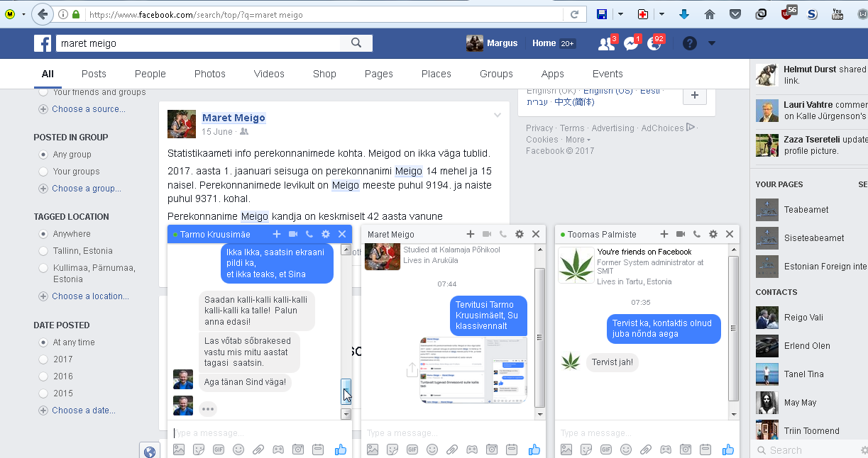
Task: Open browser home page icon
Action: [710, 14]
